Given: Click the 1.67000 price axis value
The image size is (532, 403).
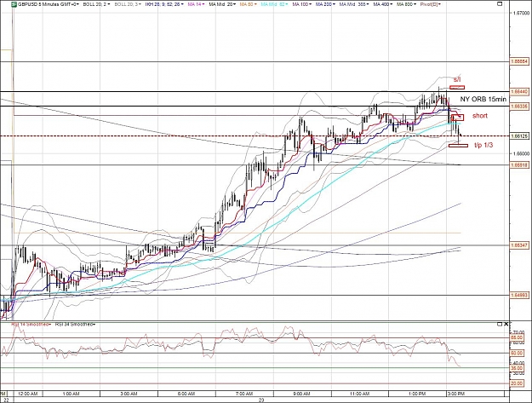Looking at the screenshot, I should [522, 14].
